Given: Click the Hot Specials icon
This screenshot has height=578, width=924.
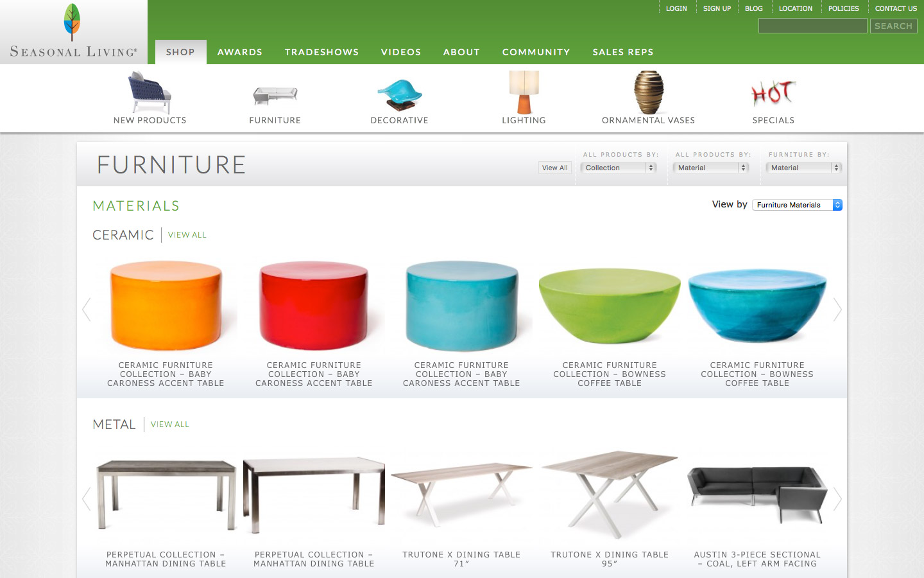Looking at the screenshot, I should 773,94.
